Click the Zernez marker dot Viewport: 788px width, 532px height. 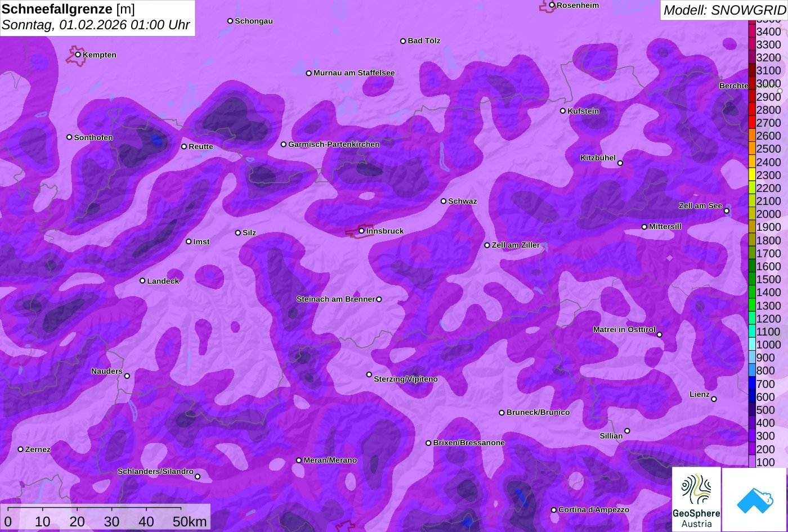21,449
